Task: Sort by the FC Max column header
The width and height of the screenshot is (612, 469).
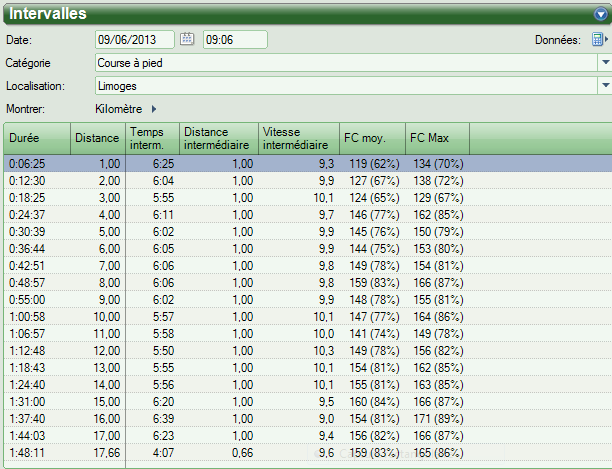Action: (438, 138)
